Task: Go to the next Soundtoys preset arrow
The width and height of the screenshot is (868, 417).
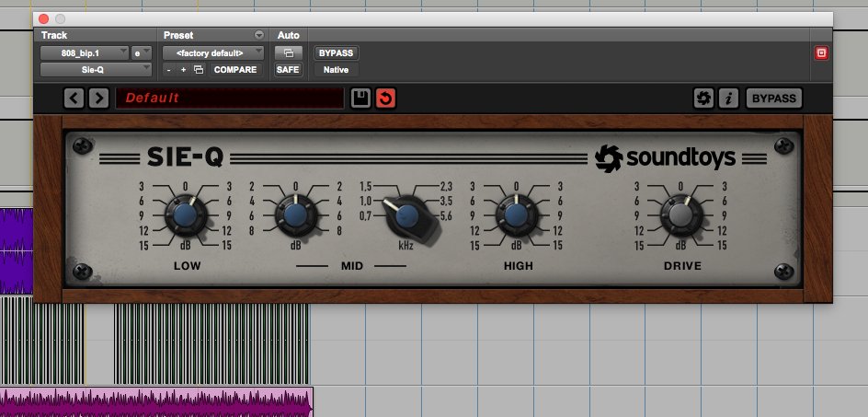Action: point(98,98)
